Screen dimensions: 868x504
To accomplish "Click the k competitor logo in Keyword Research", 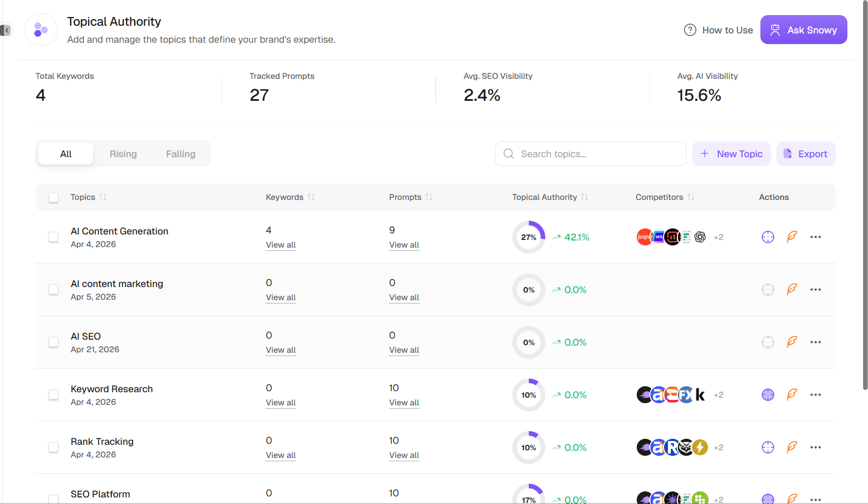I will click(x=700, y=394).
